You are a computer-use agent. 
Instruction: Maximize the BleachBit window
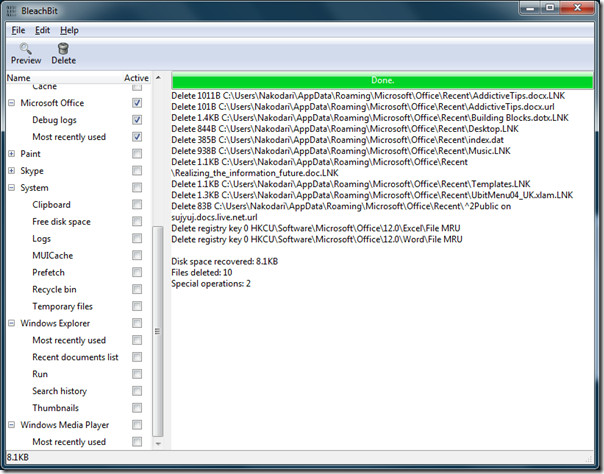tap(550, 8)
